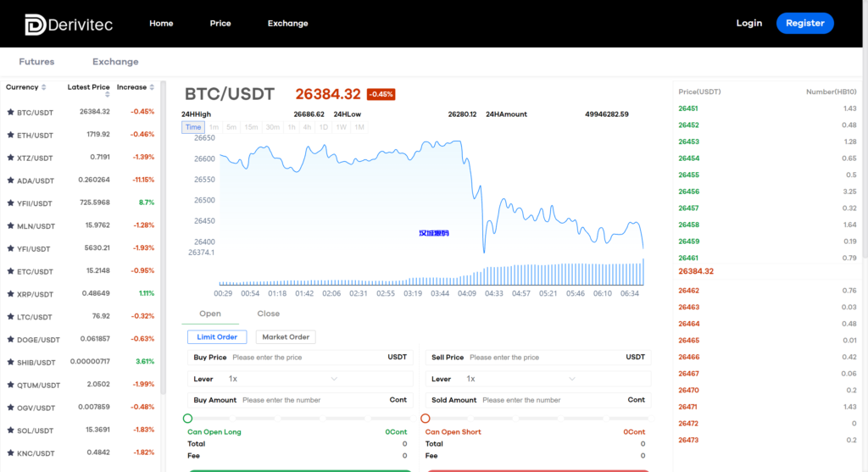This screenshot has height=472, width=868.
Task: Select the Time chart interval
Action: coord(193,127)
